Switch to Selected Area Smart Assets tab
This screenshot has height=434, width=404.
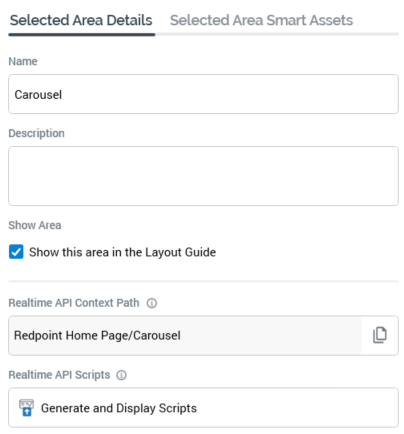[261, 20]
